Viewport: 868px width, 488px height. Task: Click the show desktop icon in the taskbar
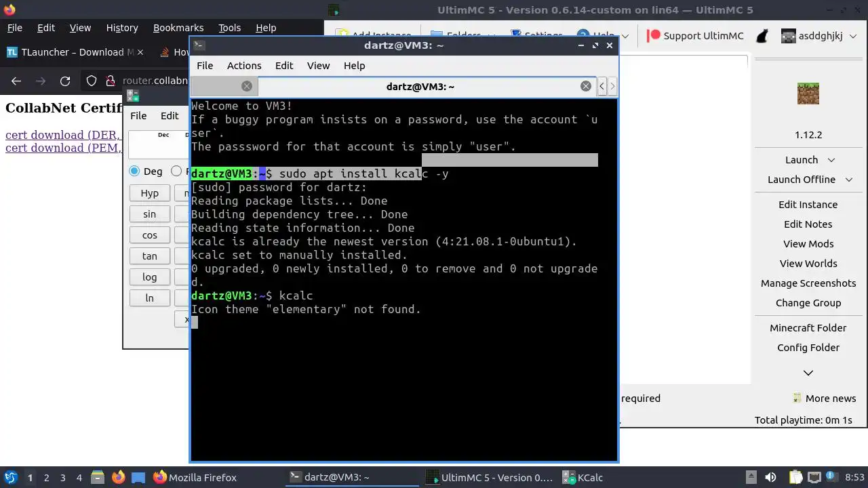[138, 477]
